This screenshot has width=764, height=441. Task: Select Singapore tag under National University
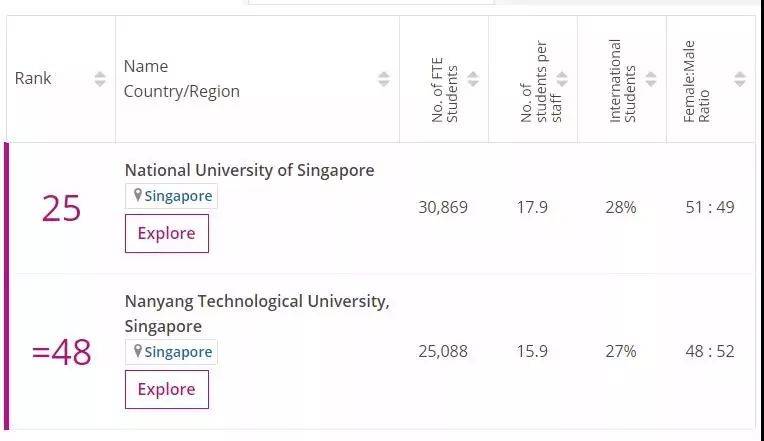pos(178,196)
